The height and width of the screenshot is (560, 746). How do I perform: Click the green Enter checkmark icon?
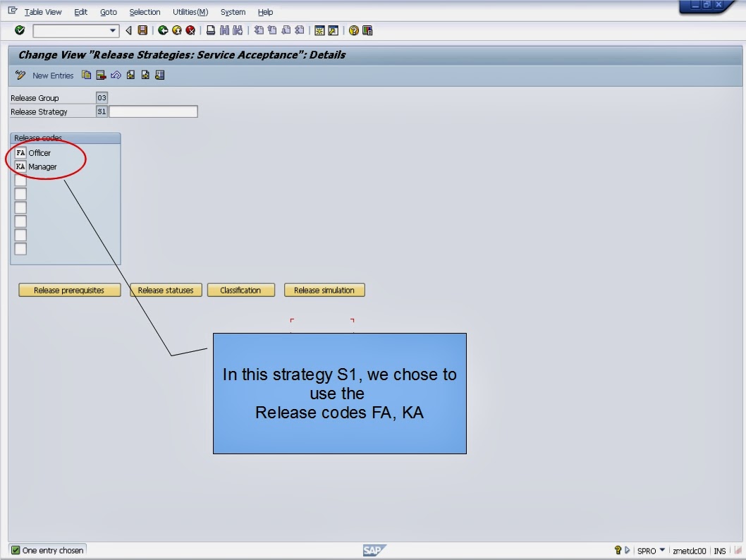pos(20,30)
